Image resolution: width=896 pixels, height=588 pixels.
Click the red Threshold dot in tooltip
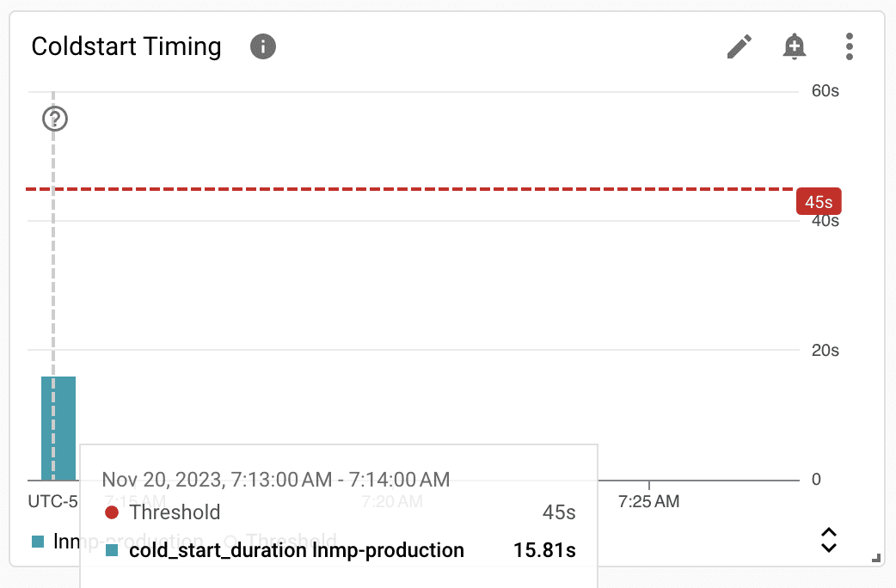point(112,512)
